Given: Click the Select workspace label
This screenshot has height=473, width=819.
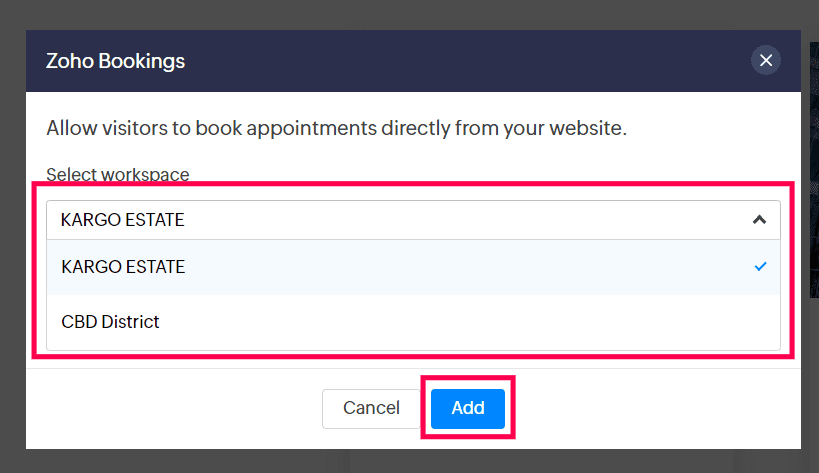Looking at the screenshot, I should [118, 174].
